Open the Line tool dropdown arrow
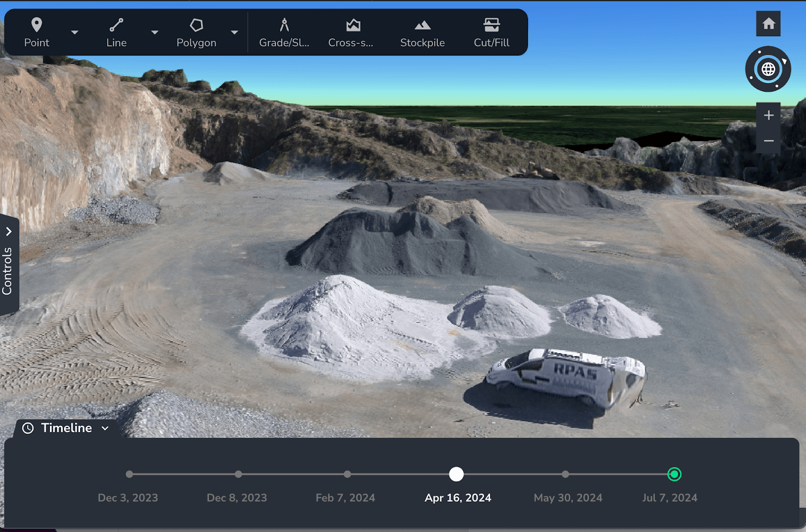The image size is (806, 532). tap(155, 32)
